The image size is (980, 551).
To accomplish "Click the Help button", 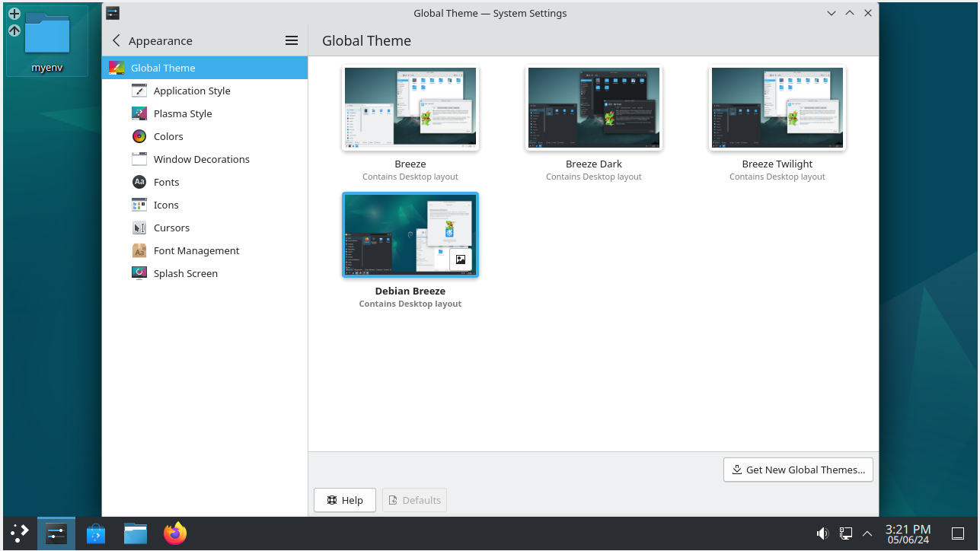I will (x=344, y=500).
